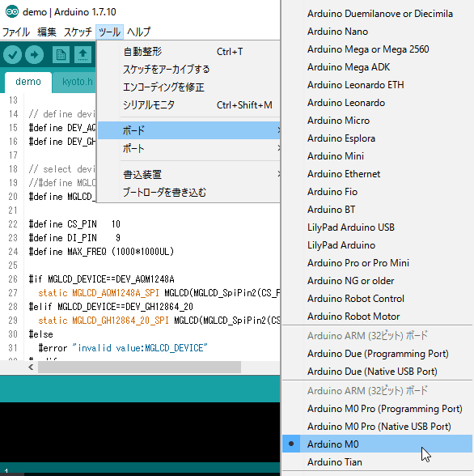Select エンコーディングを修正 menu entry

click(x=188, y=87)
